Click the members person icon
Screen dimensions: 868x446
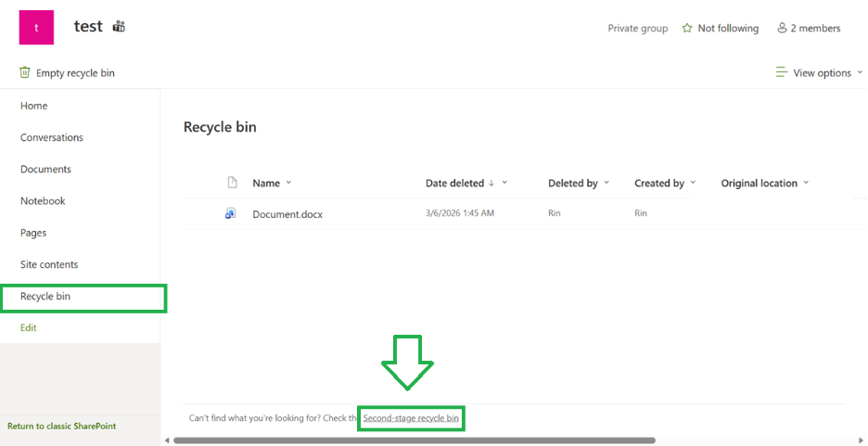pyautogui.click(x=782, y=28)
